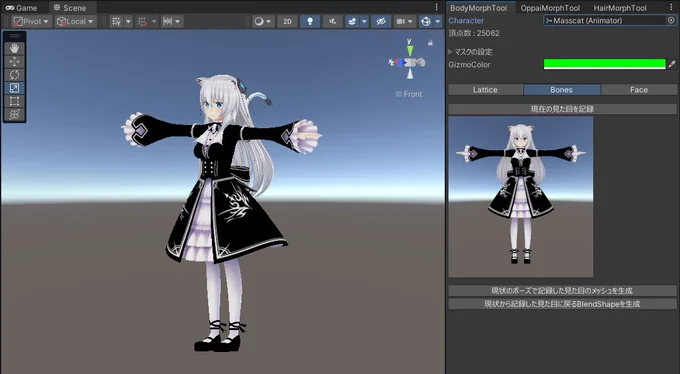Select the Hand view tool
Viewport: 680px width, 374px height.
(x=14, y=48)
